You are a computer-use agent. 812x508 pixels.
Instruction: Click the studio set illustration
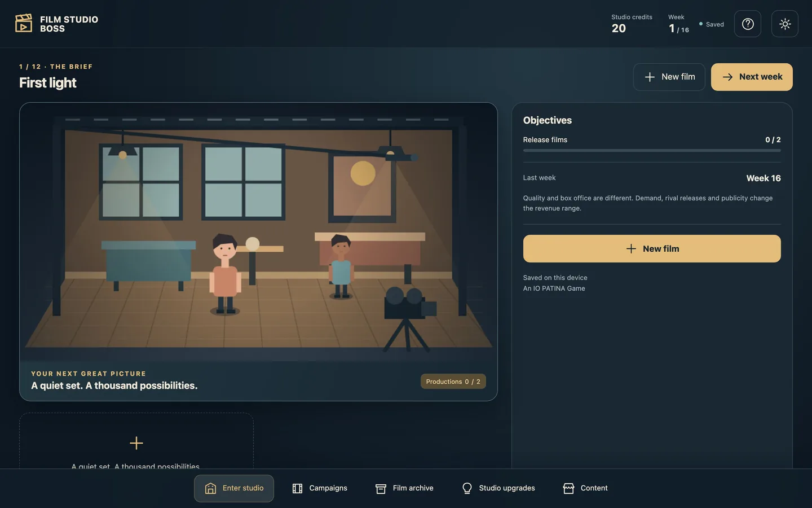click(258, 232)
